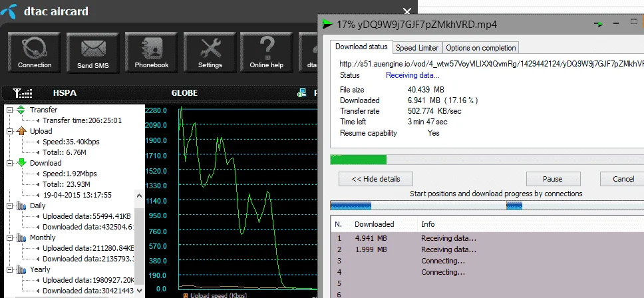Click the green Download arrow icon
Image resolution: width=644 pixels, height=298 pixels.
point(21,163)
